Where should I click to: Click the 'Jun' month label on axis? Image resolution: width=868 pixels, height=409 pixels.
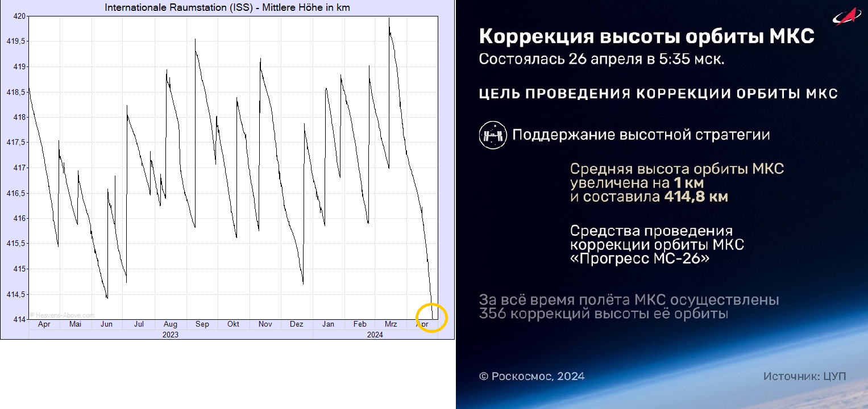[x=106, y=324]
